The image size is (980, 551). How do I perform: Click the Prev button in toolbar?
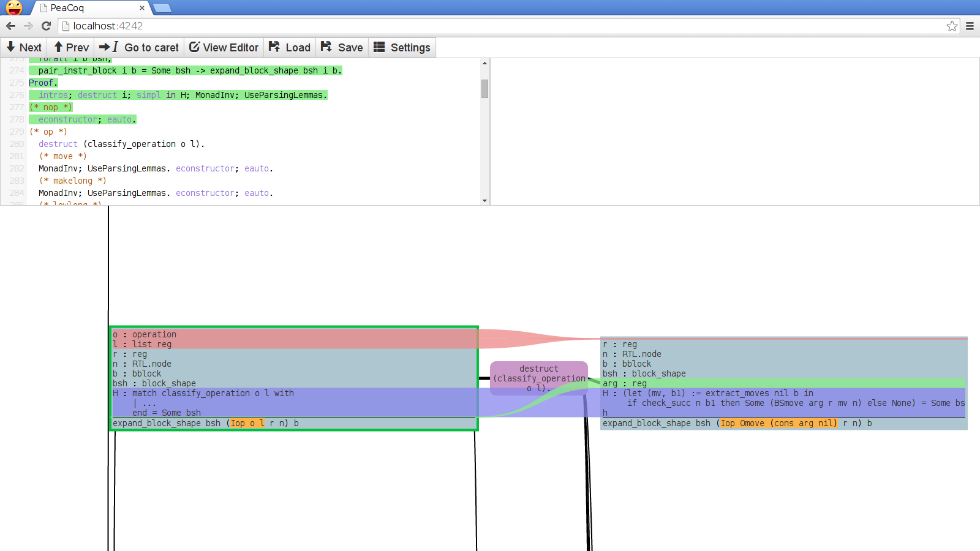tap(71, 47)
